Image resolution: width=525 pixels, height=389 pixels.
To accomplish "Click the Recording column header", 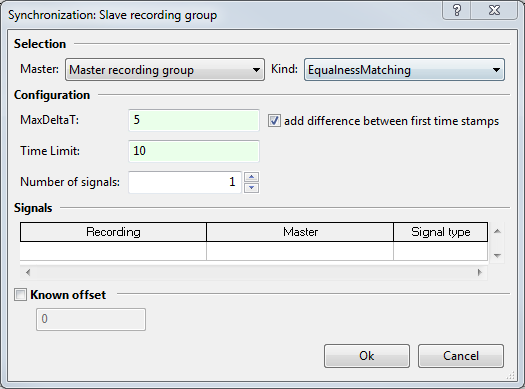I will pos(113,232).
